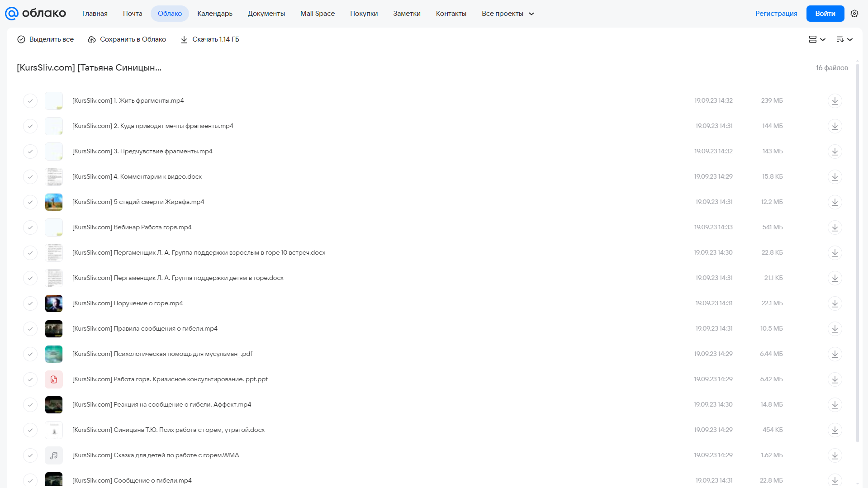Click the red ppt file icon
Screen dimensions: 868x488
tap(54, 379)
